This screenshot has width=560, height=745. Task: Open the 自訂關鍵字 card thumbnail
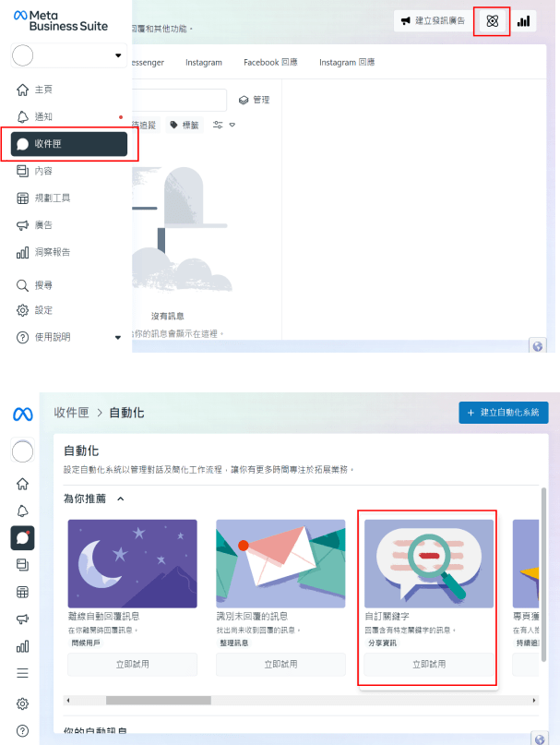[x=429, y=563]
